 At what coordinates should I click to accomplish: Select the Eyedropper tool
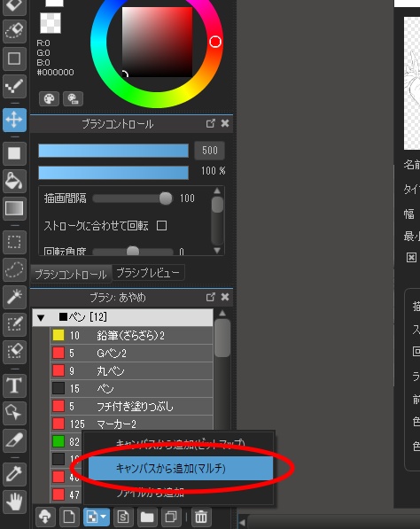click(14, 474)
